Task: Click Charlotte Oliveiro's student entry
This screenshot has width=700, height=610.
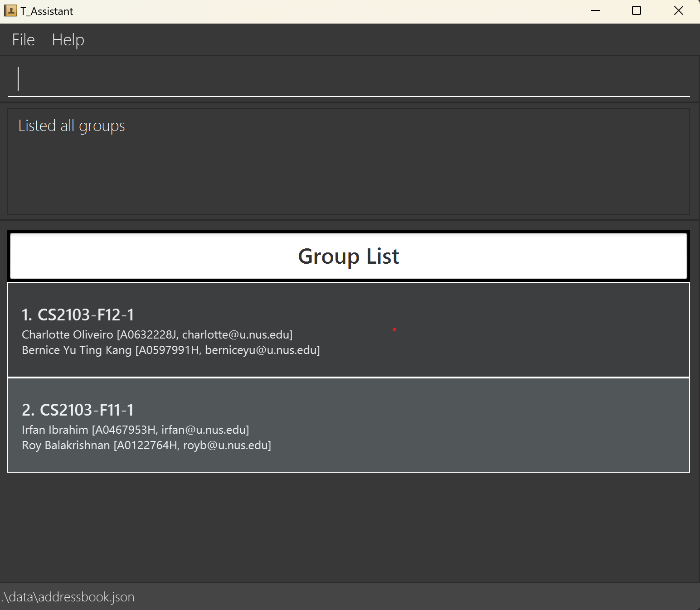Action: (157, 335)
